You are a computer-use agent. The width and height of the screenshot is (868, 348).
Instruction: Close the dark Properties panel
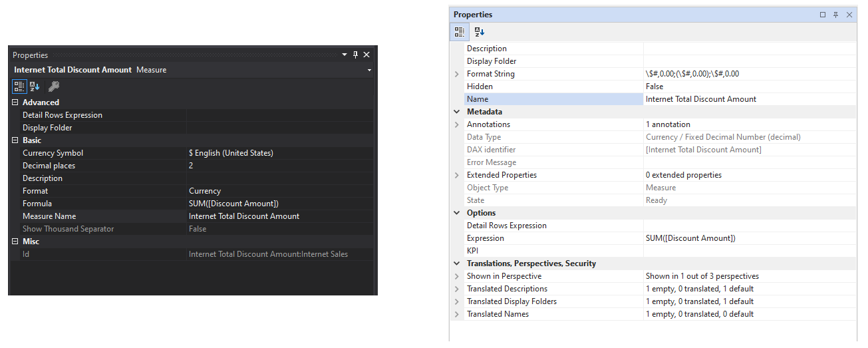click(366, 55)
